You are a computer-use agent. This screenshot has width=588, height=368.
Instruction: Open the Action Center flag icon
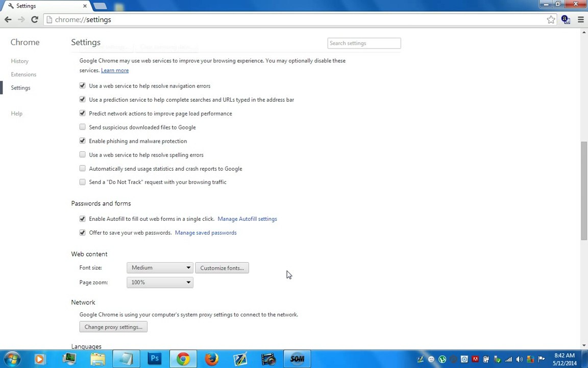(x=542, y=359)
